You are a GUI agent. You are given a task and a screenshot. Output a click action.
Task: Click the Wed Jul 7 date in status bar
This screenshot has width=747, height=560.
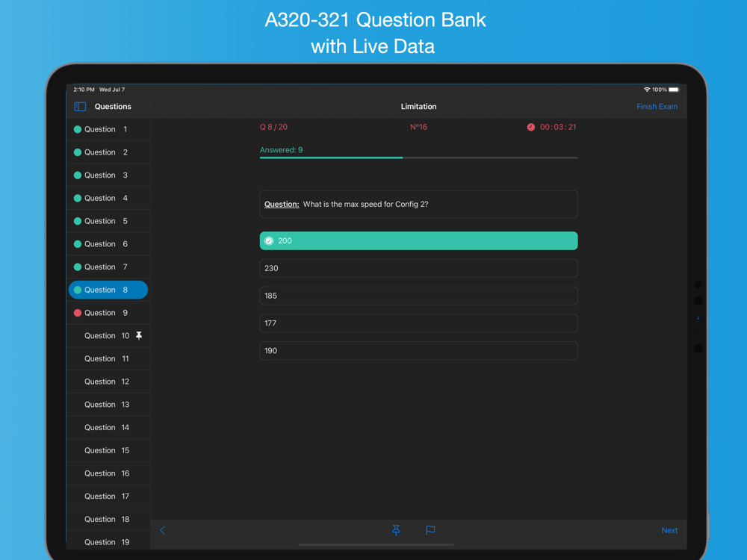(112, 90)
